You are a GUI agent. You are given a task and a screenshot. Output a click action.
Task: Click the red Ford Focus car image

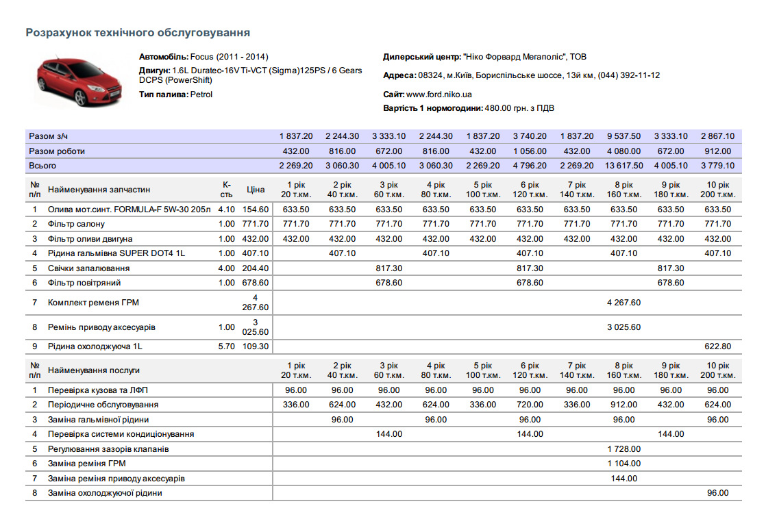click(x=78, y=81)
